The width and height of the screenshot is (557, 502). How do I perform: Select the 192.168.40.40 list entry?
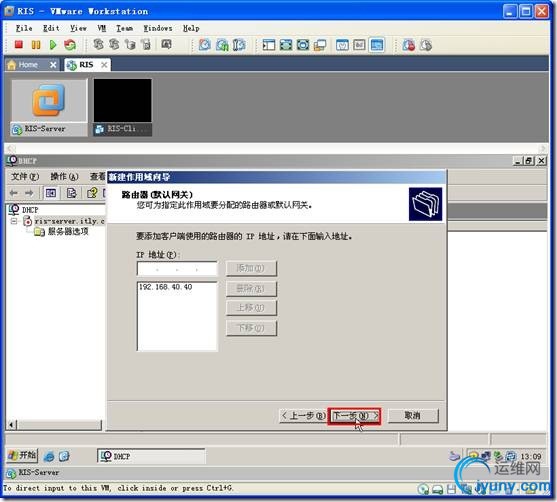(x=166, y=287)
